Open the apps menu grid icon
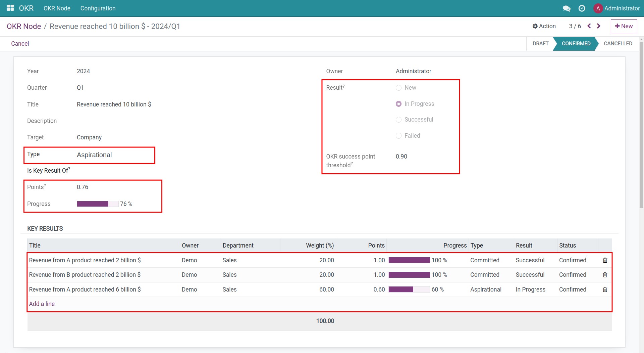 [10, 8]
